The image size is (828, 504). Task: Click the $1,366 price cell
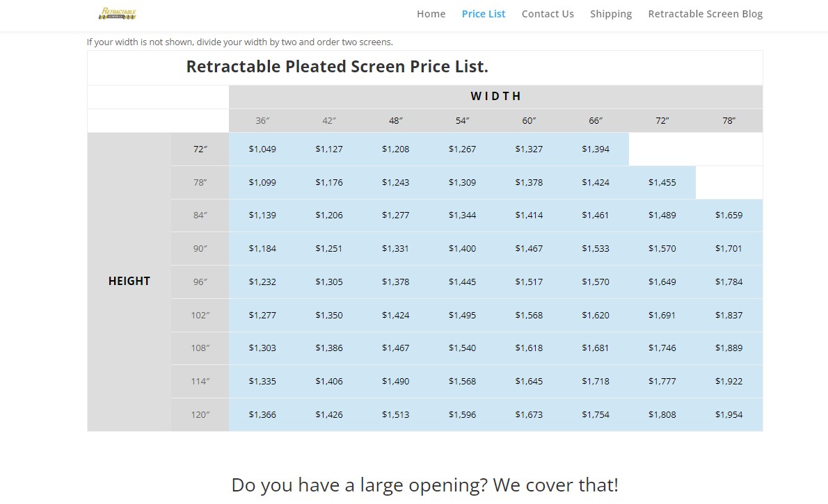click(x=262, y=415)
